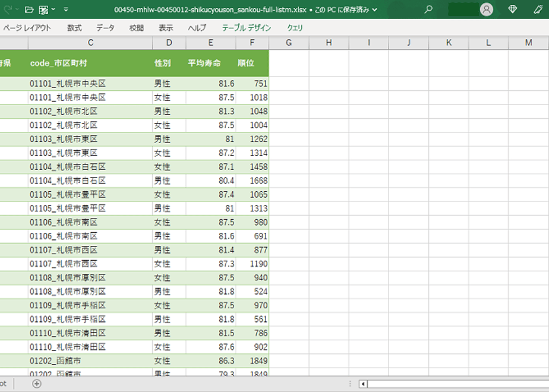Viewport: 549px width, 392px height.
Task: Select the 80.4 life expectancy cell
Action: 211,181
